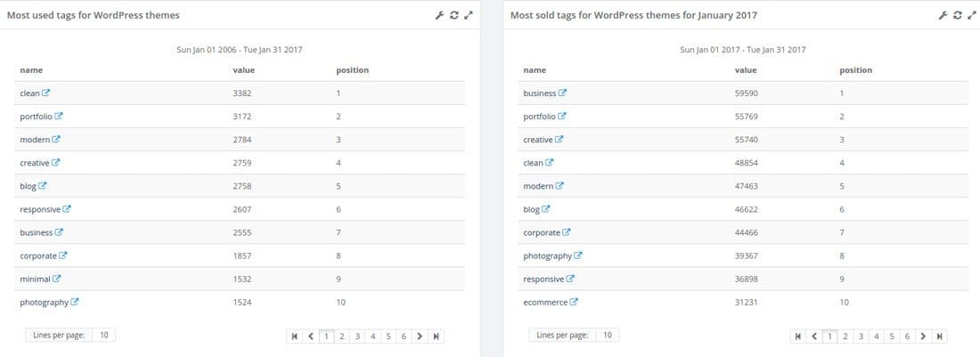The image size is (980, 357).
Task: Jump to last page in left table pagination
Action: pos(436,337)
